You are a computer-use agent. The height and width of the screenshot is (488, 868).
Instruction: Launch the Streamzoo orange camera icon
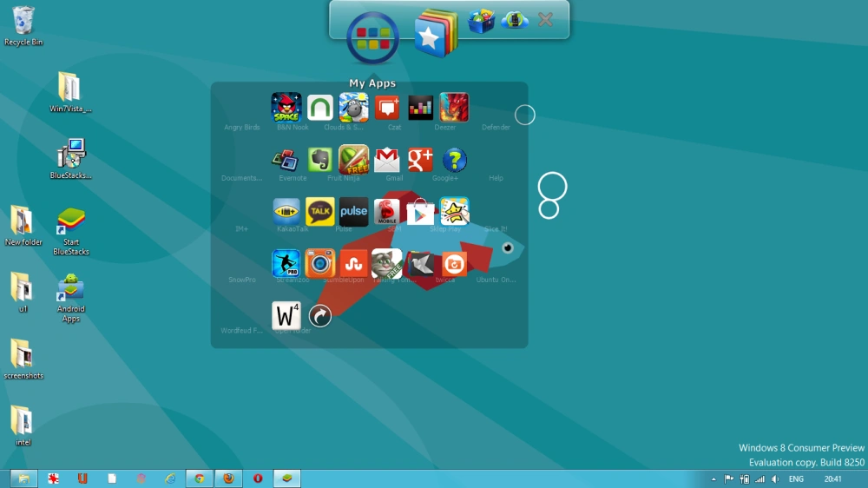pyautogui.click(x=320, y=263)
